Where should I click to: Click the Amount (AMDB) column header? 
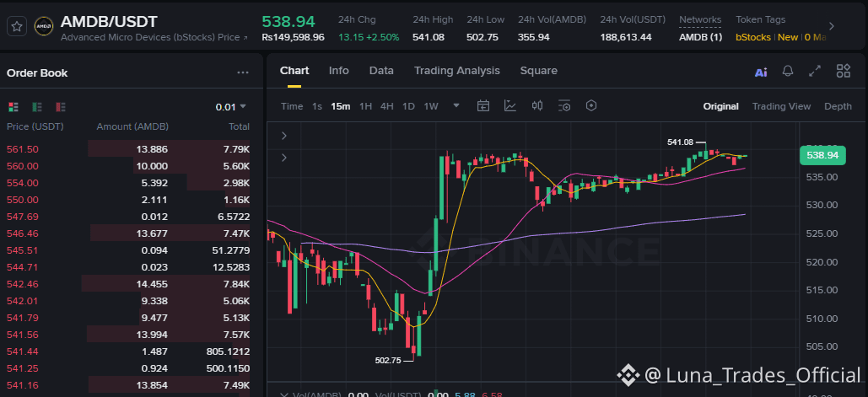point(132,126)
